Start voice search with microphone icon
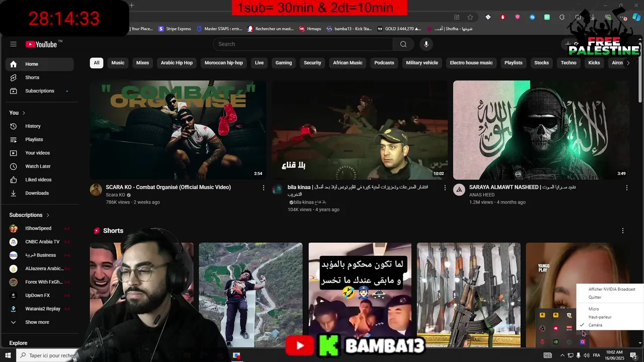Viewport: 644px width, 362px height. pyautogui.click(x=426, y=44)
